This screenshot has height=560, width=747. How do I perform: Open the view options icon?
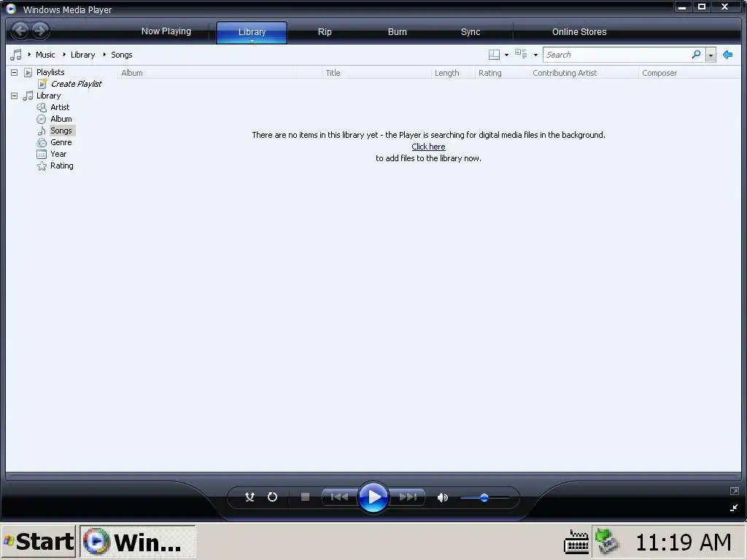click(521, 54)
